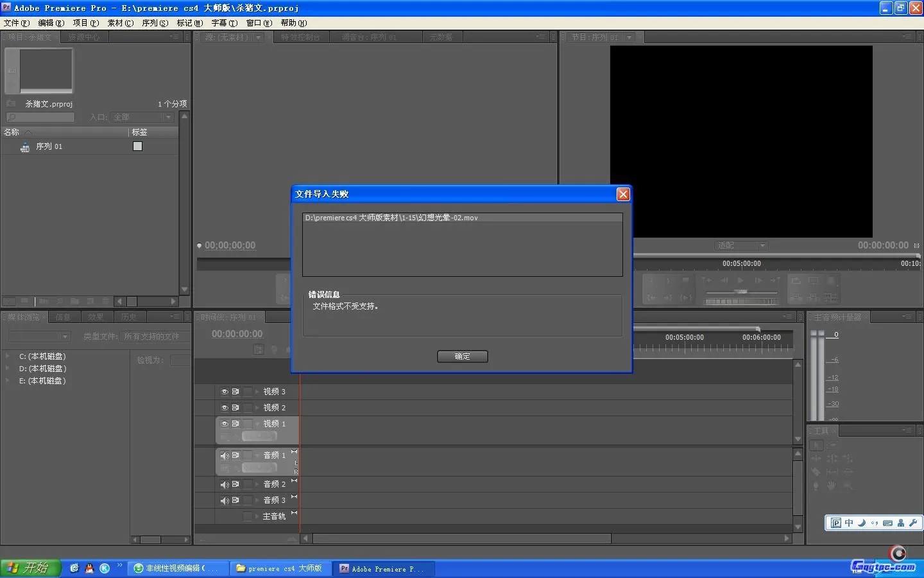924x578 pixels.
Task: Select the 序列 01 sequence item icon
Action: point(25,147)
